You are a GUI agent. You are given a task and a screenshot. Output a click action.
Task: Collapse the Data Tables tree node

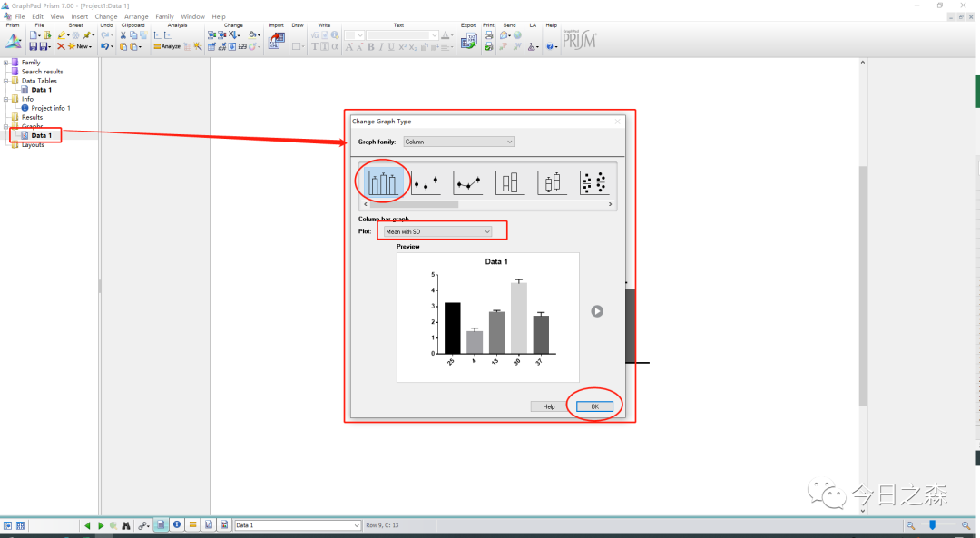[x=5, y=81]
